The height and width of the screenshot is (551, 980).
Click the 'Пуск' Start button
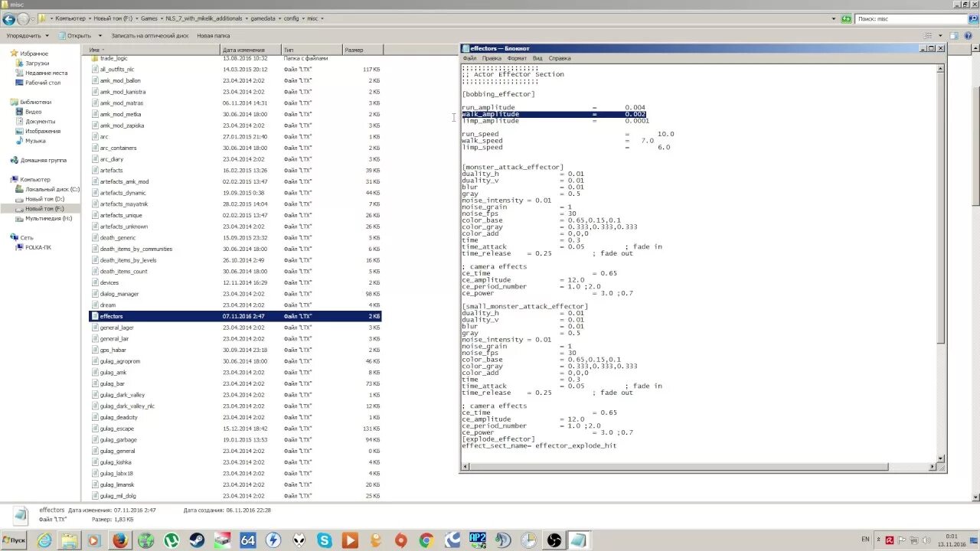pyautogui.click(x=14, y=540)
